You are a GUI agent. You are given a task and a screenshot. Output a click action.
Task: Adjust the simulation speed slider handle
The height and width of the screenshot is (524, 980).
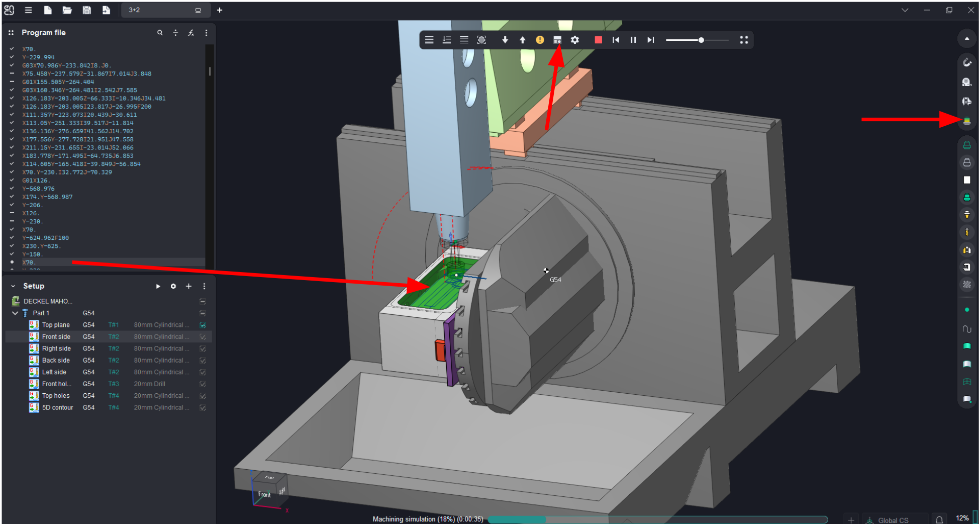(701, 40)
